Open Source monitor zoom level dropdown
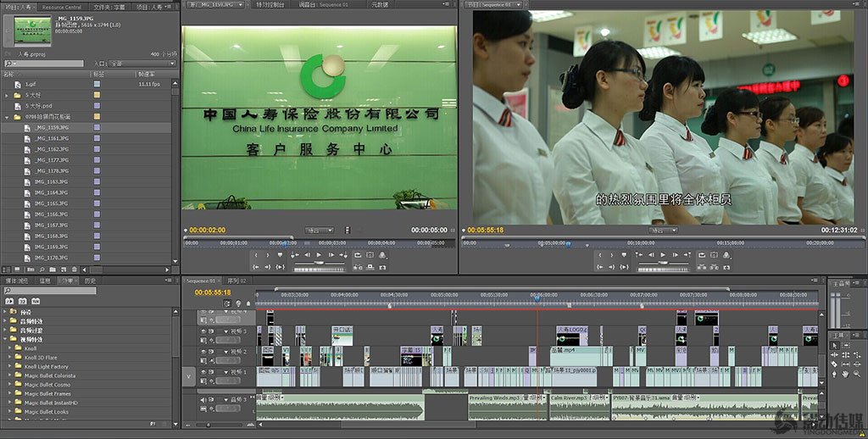This screenshot has height=439, width=868. coord(320,230)
